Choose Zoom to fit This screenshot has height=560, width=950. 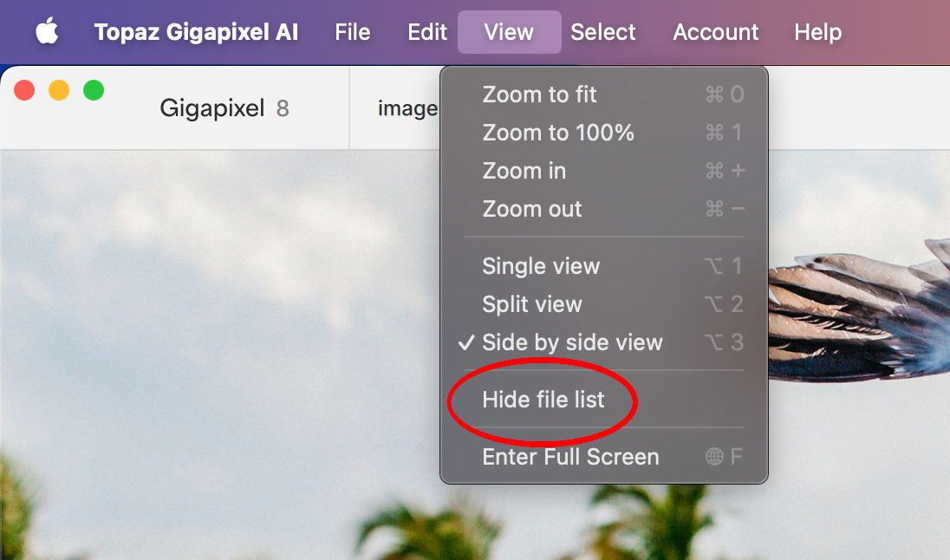click(x=539, y=94)
